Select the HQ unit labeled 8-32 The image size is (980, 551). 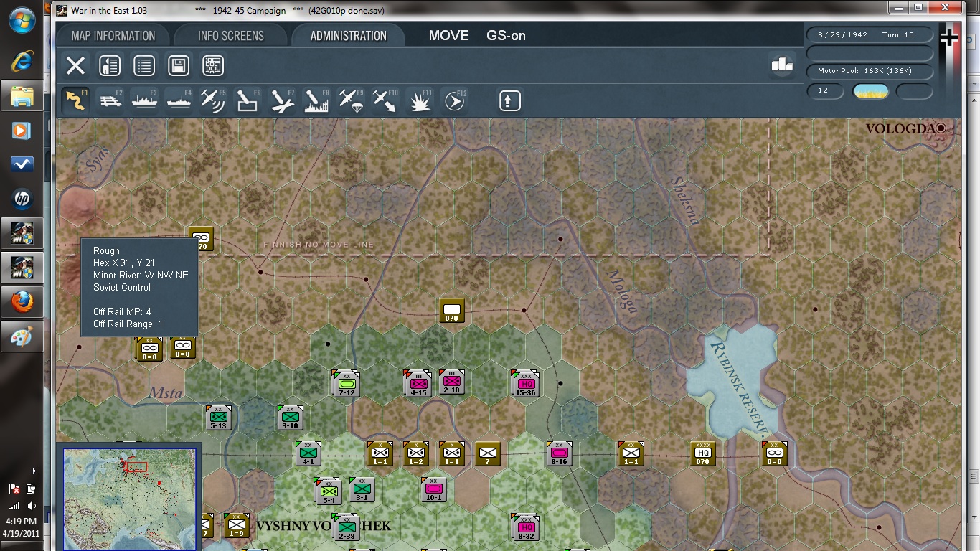[525, 527]
